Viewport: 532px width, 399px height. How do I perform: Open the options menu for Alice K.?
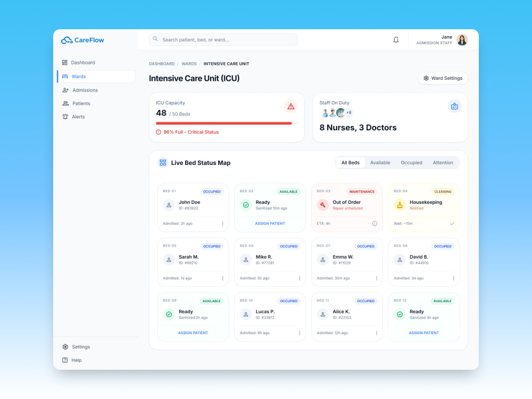coord(377,333)
